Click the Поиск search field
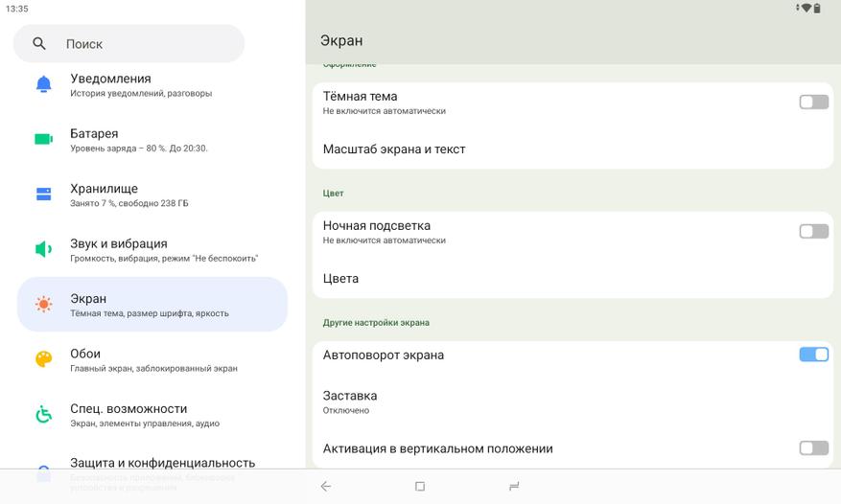Screen dimensions: 841x504 [x=144, y=44]
